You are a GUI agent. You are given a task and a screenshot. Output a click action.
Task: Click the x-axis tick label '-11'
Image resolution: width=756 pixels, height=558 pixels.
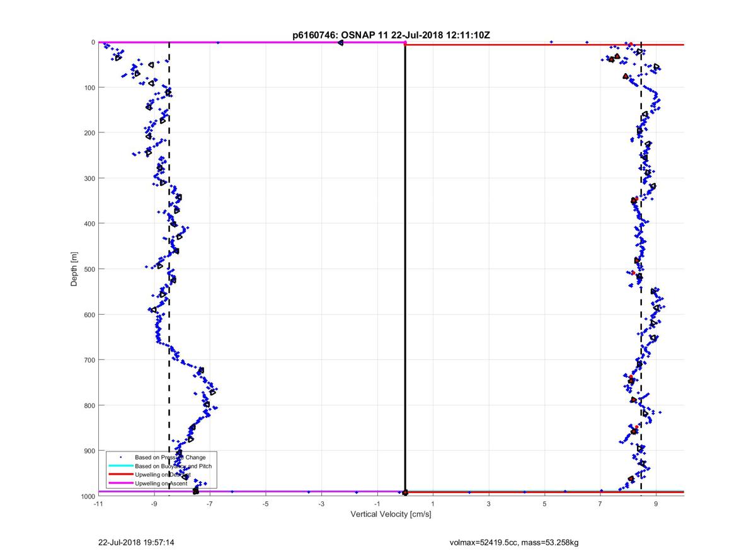tap(98, 504)
